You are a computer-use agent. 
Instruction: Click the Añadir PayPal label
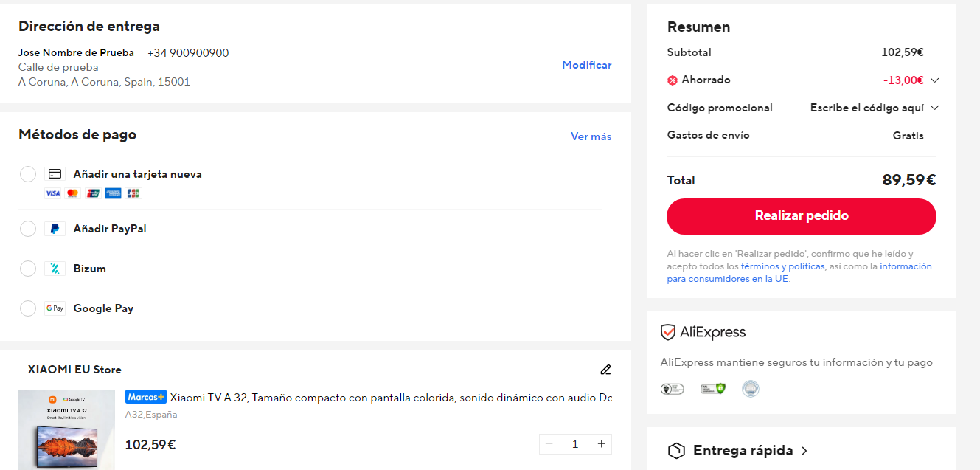click(x=110, y=229)
